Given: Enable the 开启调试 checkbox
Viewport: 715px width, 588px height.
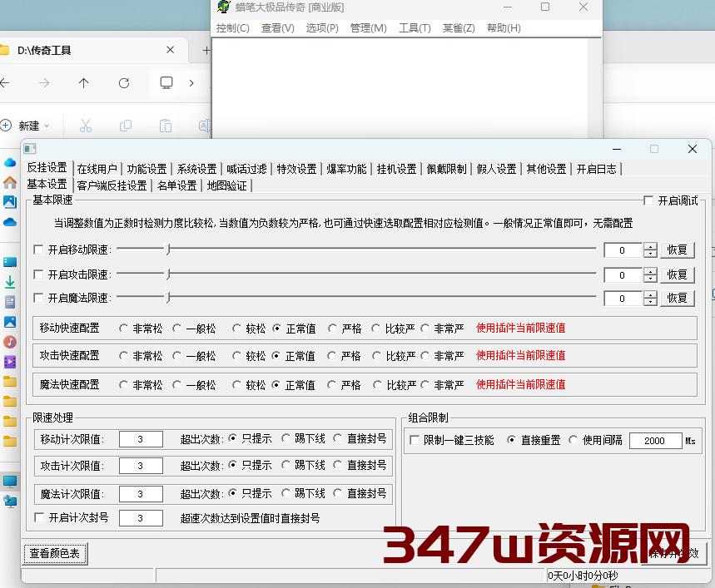Looking at the screenshot, I should (x=648, y=200).
